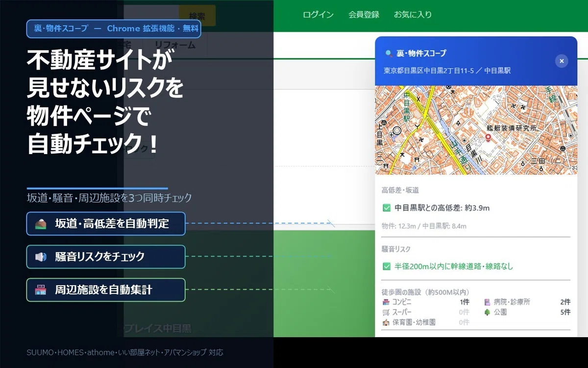Viewport: 588px width, 368px height.
Task: Click the magnifier logo in the panel header
Action: 389,53
